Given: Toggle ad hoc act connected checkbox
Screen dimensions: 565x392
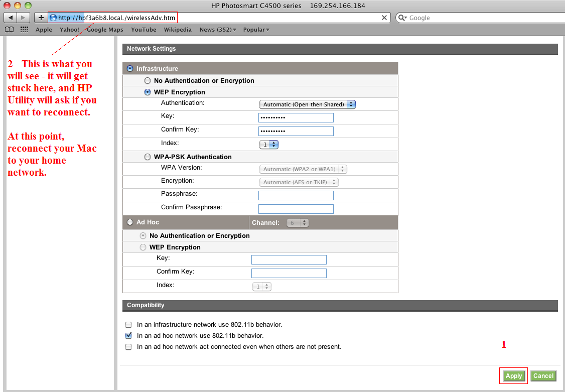Looking at the screenshot, I should coord(128,347).
